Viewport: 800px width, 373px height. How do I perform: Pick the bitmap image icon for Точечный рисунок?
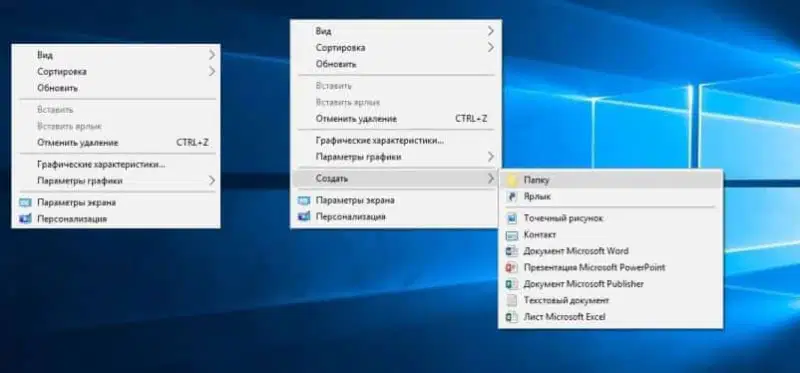point(512,218)
